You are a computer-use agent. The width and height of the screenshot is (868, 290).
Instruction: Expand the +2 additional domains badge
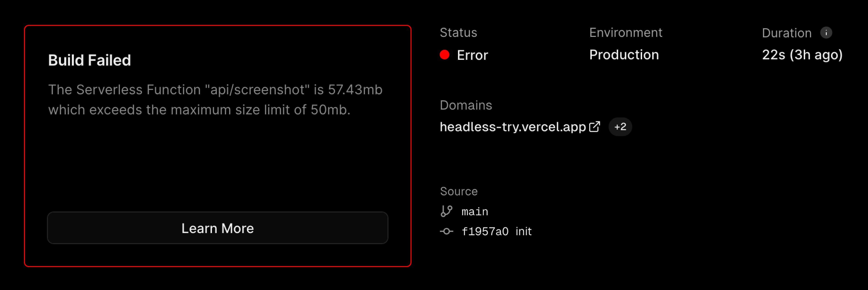point(620,127)
